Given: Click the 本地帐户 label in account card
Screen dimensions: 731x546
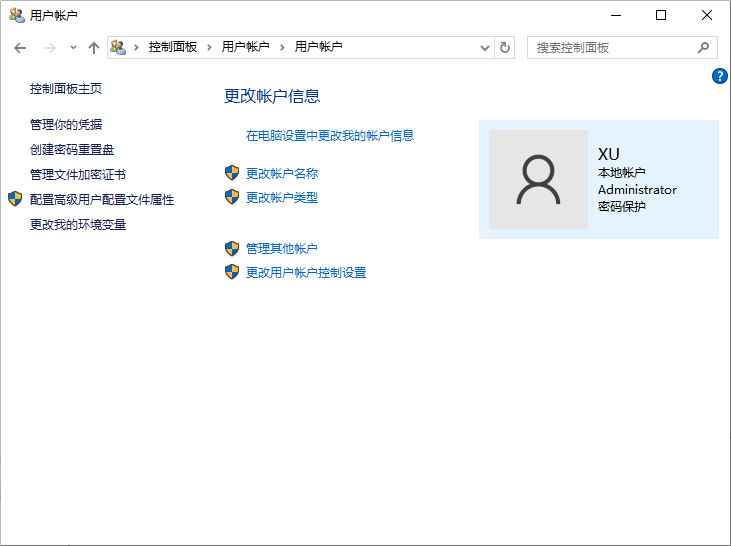Looking at the screenshot, I should [621, 173].
